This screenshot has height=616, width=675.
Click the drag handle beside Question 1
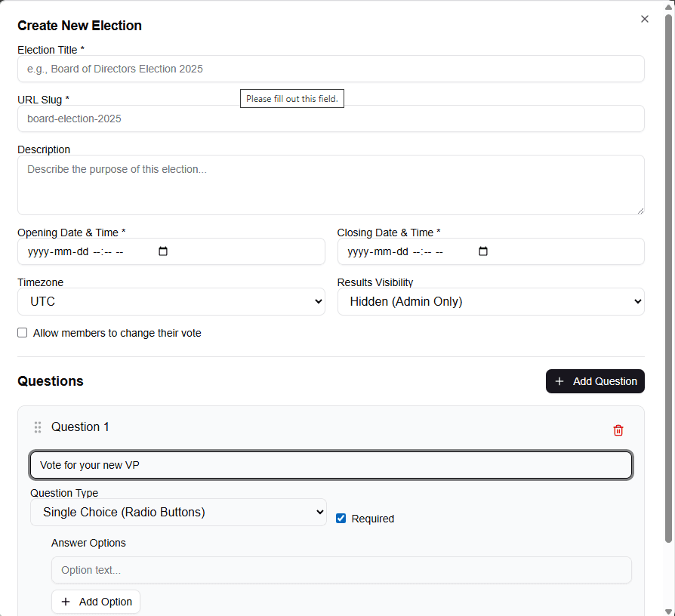(37, 427)
